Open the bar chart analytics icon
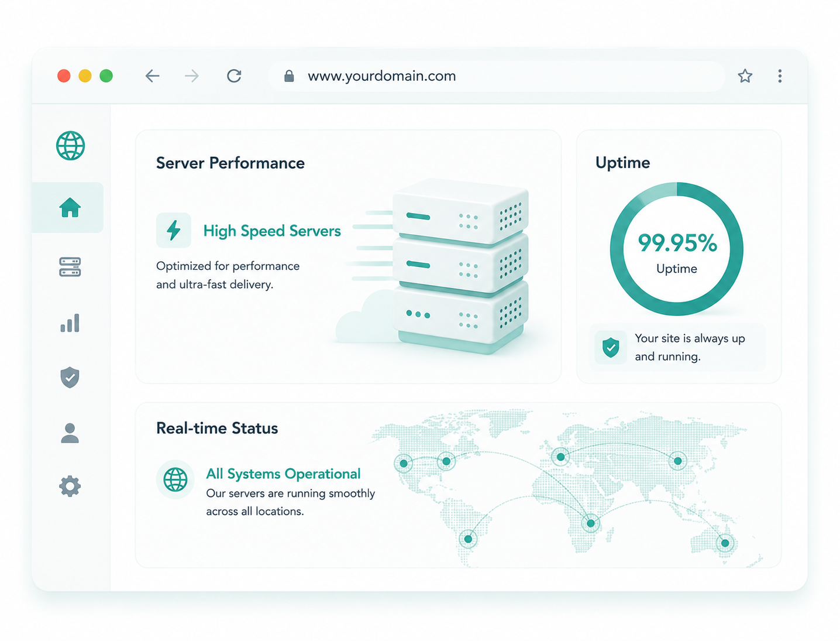The height and width of the screenshot is (641, 840). [70, 323]
